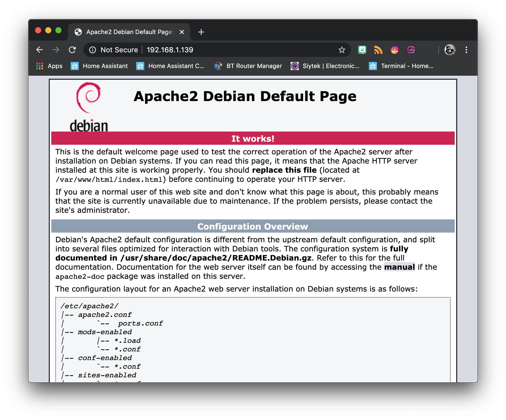This screenshot has height=420, width=506.
Task: Click the manual link in configuration text
Action: pyautogui.click(x=399, y=267)
